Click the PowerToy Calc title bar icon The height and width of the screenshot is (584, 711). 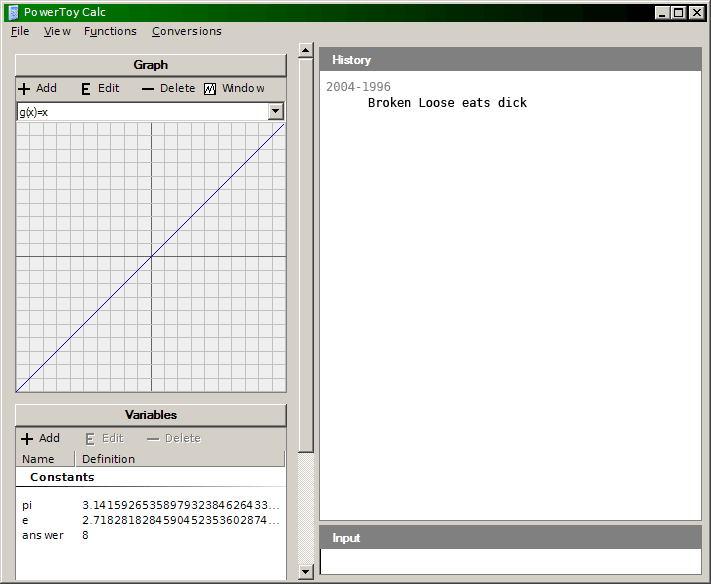(14, 13)
